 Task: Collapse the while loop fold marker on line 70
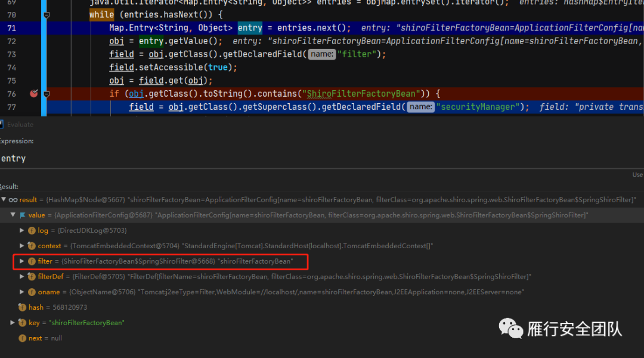(47, 15)
